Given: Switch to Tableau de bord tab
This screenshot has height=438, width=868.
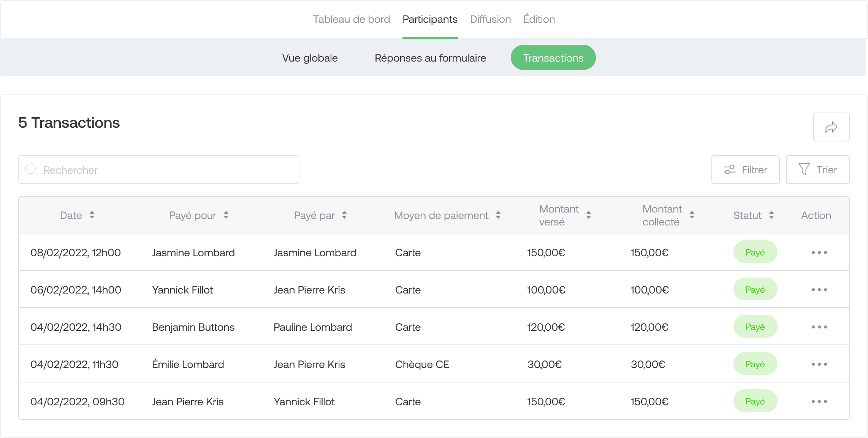Looking at the screenshot, I should pyautogui.click(x=351, y=19).
